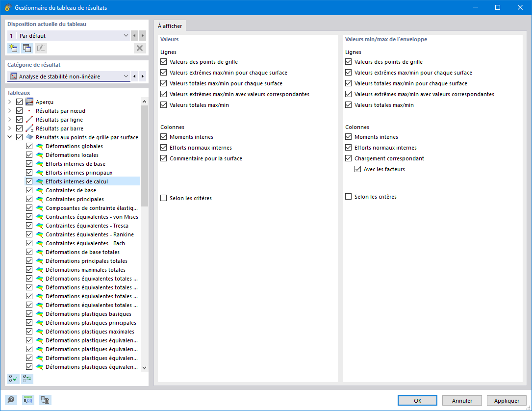This screenshot has width=532, height=411.
Task: Switch to the À afficher tab
Action: pyautogui.click(x=170, y=26)
